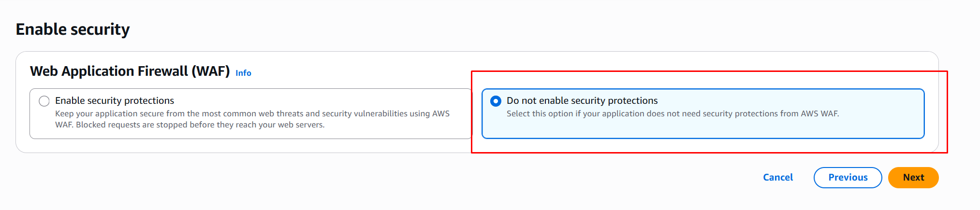Viewport: 980px width, 210px height.
Task: Click the "Blocked requests are stopped" description line
Action: [200, 125]
